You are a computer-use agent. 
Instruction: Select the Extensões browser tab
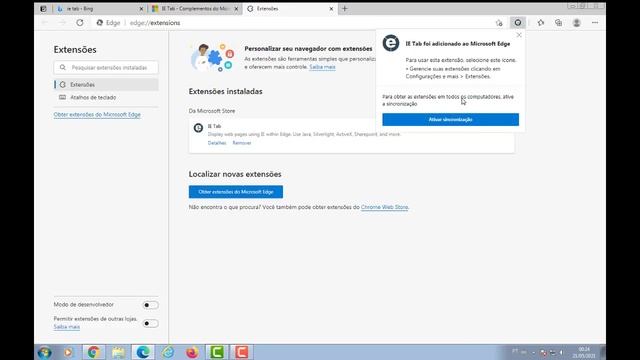pos(290,9)
